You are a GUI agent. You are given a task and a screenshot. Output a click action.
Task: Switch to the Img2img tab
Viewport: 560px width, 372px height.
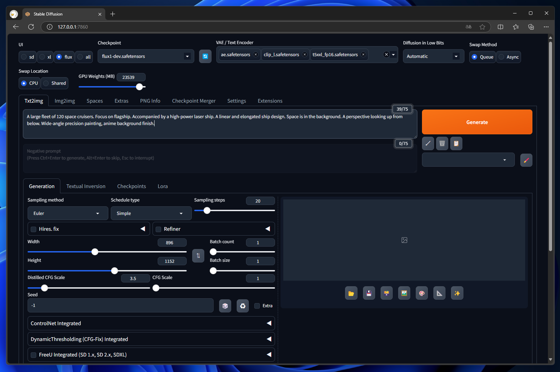65,101
